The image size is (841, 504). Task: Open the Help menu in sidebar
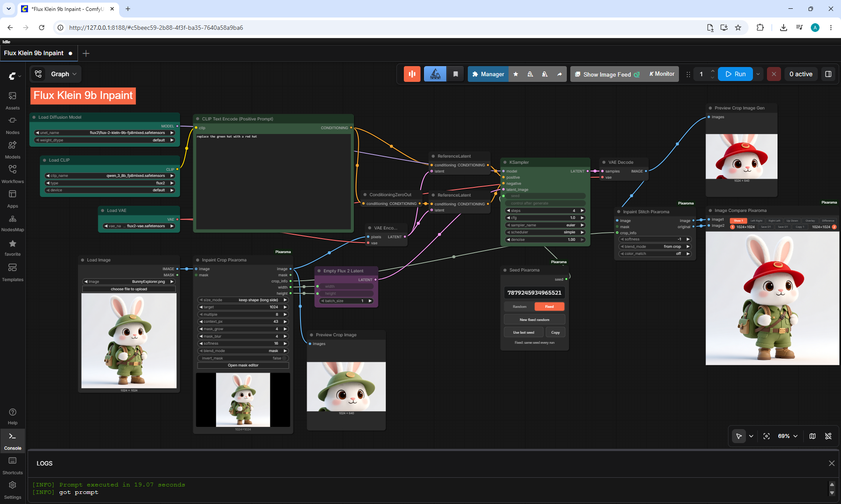(13, 416)
